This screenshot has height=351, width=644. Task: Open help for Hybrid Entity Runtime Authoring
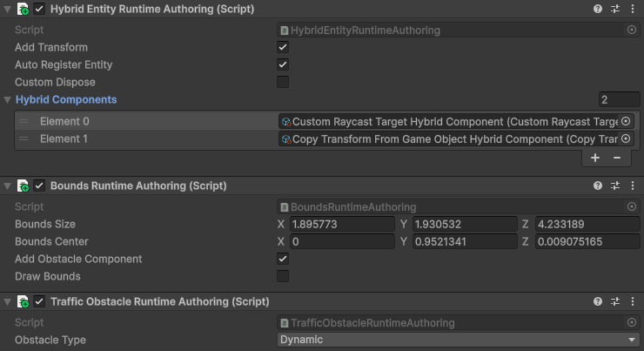point(598,9)
